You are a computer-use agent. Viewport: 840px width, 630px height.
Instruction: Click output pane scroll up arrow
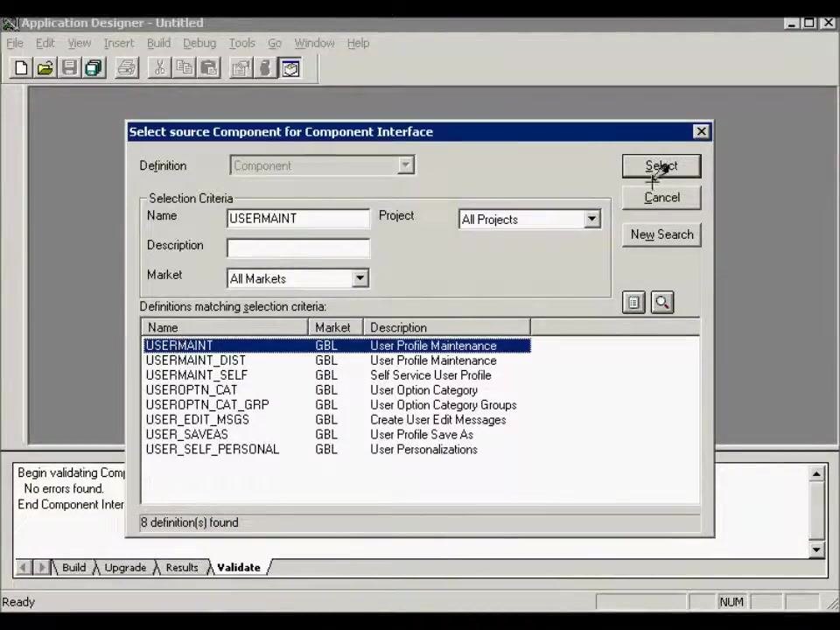[x=816, y=473]
